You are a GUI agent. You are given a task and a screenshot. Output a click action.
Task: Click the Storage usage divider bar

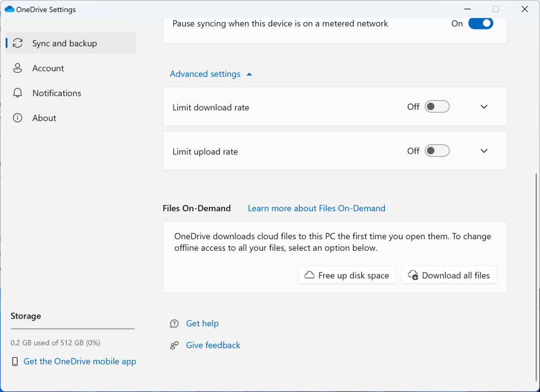[72, 329]
